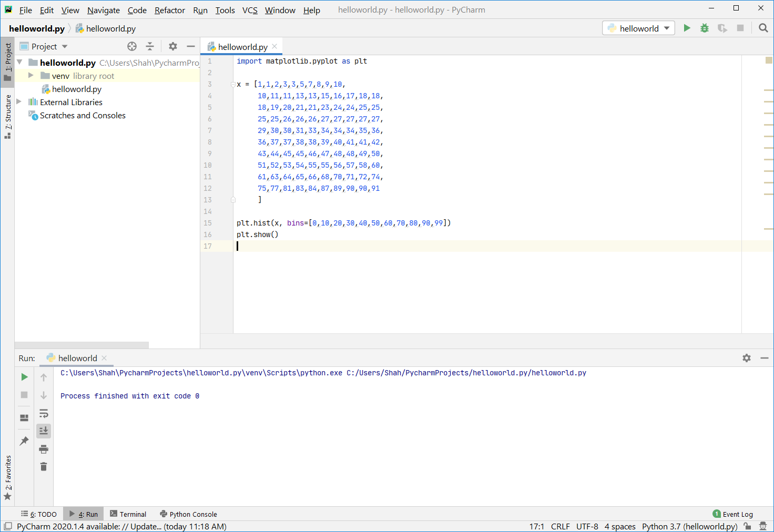Image resolution: width=774 pixels, height=532 pixels.
Task: Click the Project tree horizontal scrollbar
Action: [x=82, y=345]
